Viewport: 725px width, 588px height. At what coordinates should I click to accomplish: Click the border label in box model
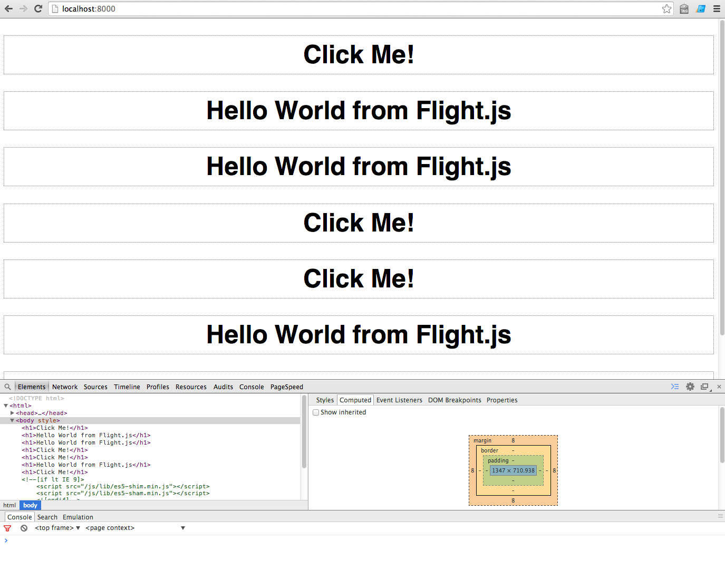(489, 450)
